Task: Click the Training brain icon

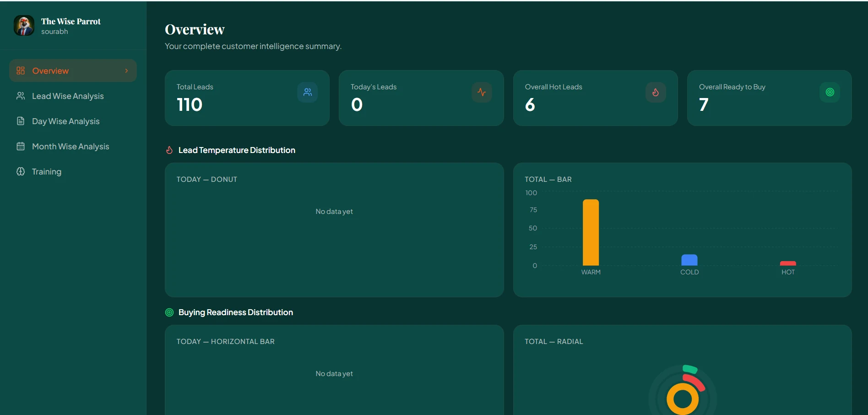Action: pyautogui.click(x=21, y=171)
